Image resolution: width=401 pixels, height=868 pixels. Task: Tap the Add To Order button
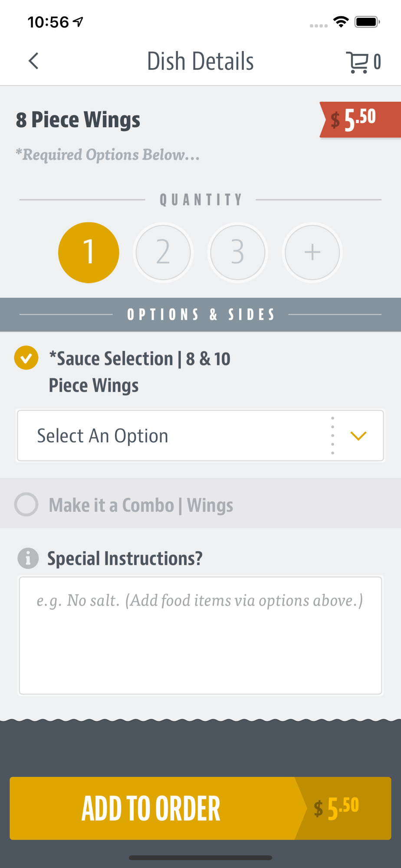(x=200, y=808)
